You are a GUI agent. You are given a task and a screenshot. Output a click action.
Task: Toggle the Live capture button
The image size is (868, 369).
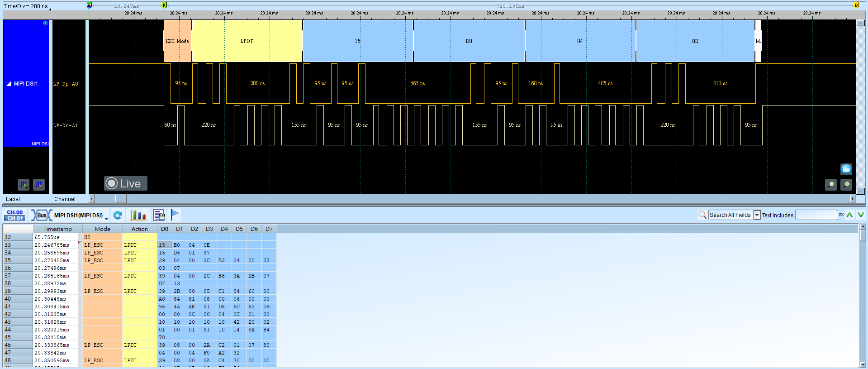(126, 183)
